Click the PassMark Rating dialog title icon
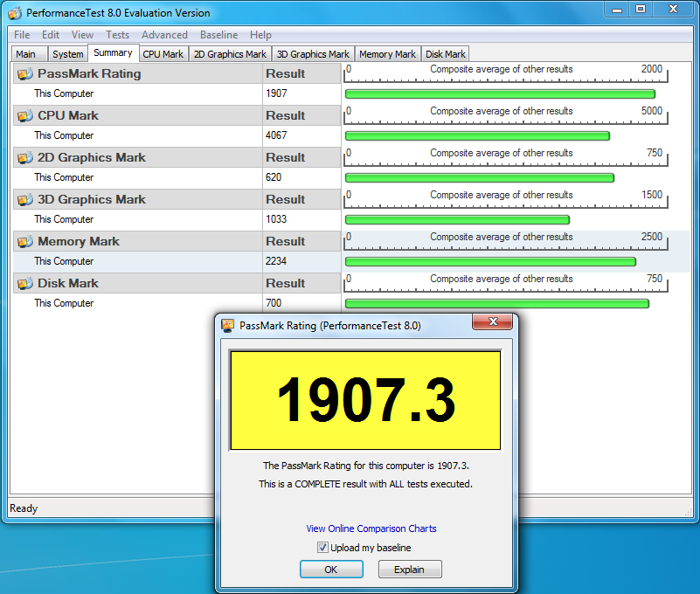700x594 pixels. point(228,325)
